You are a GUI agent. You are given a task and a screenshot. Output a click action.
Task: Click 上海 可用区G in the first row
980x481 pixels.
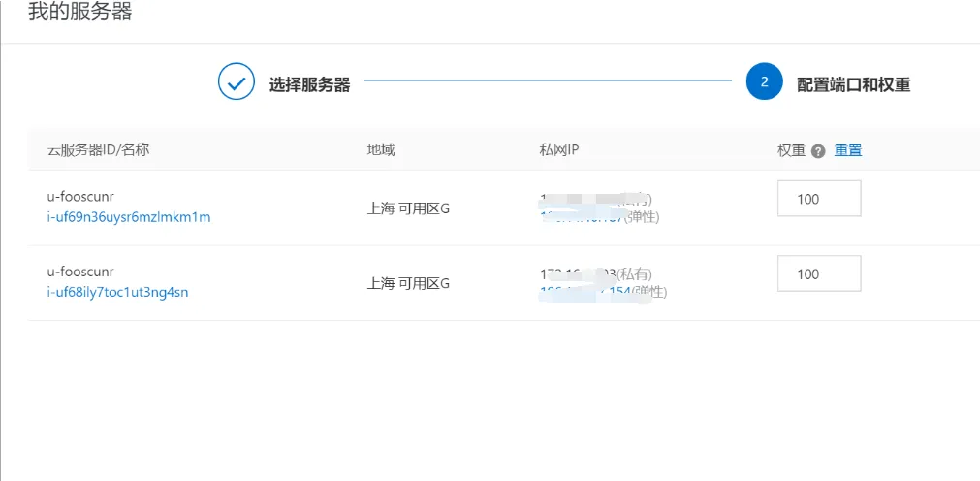click(x=408, y=208)
